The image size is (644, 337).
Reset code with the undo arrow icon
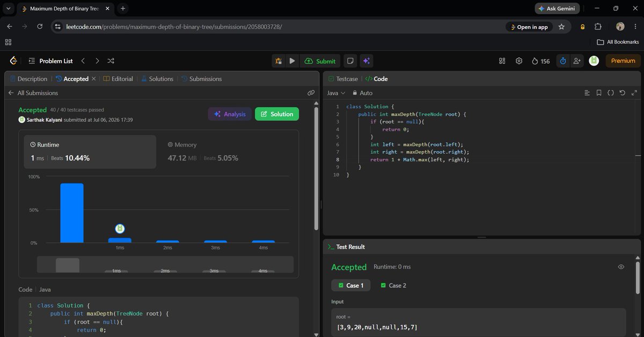(622, 93)
